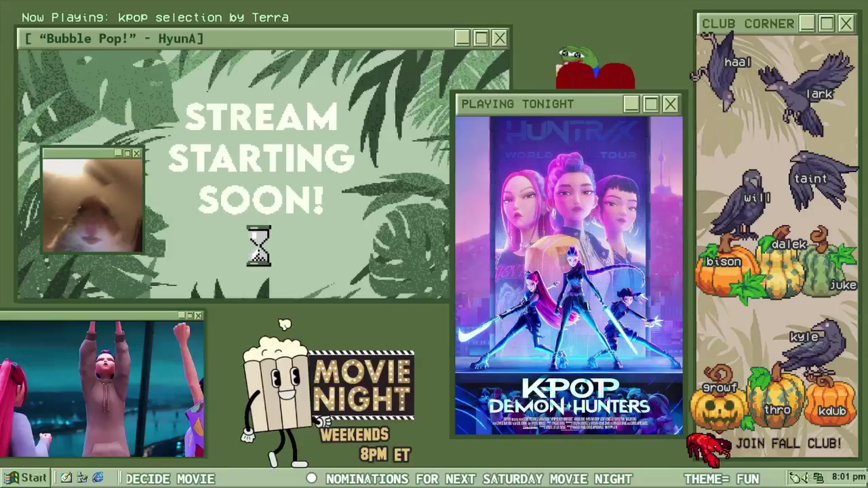Click the Now Playing kpop selection text
This screenshot has height=488, width=868.
pos(155,17)
